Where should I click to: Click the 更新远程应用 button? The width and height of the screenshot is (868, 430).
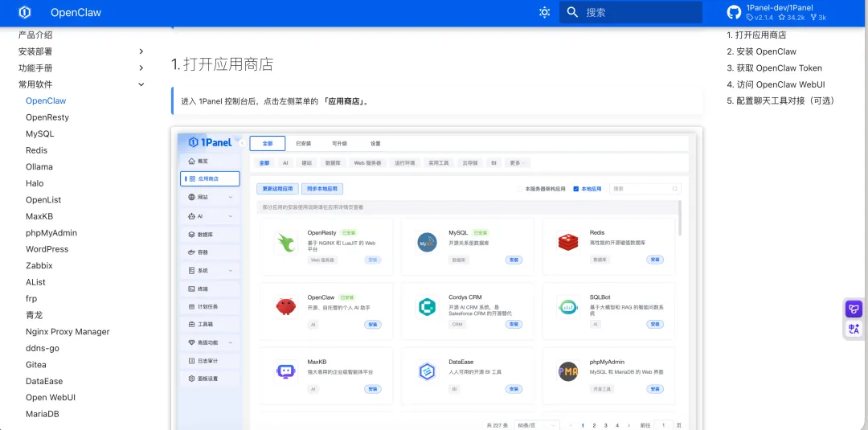[x=278, y=189]
